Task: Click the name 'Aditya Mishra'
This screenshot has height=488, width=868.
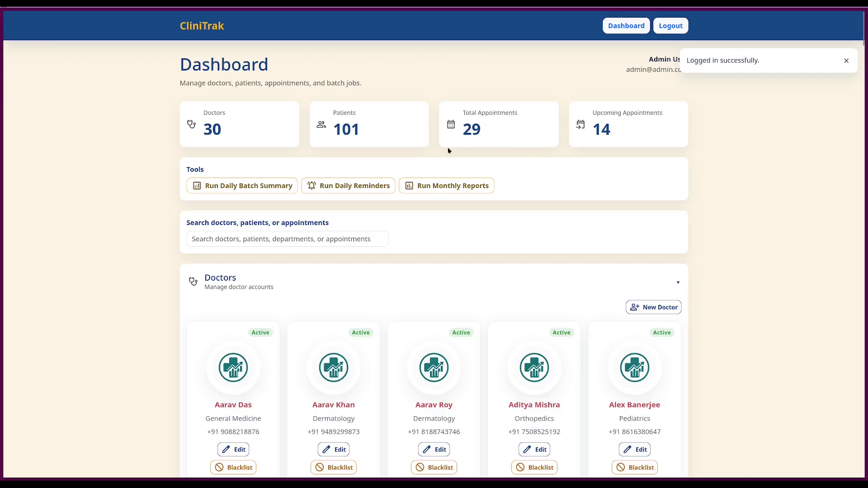Action: (534, 405)
